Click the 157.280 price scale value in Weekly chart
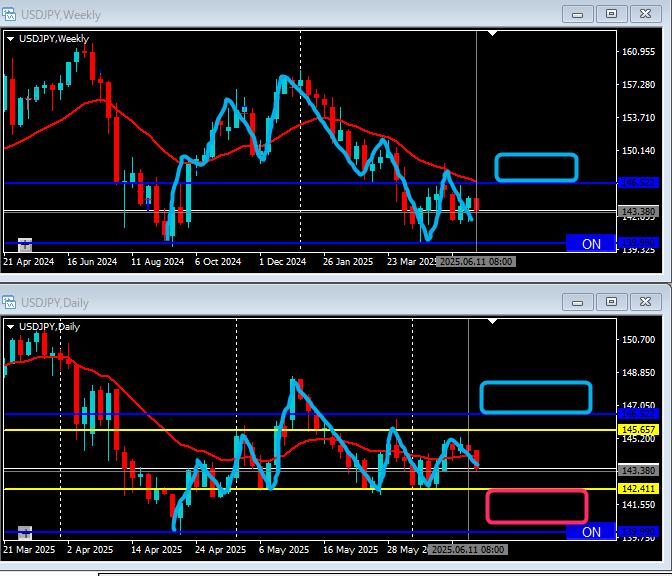The image size is (672, 576). click(638, 84)
